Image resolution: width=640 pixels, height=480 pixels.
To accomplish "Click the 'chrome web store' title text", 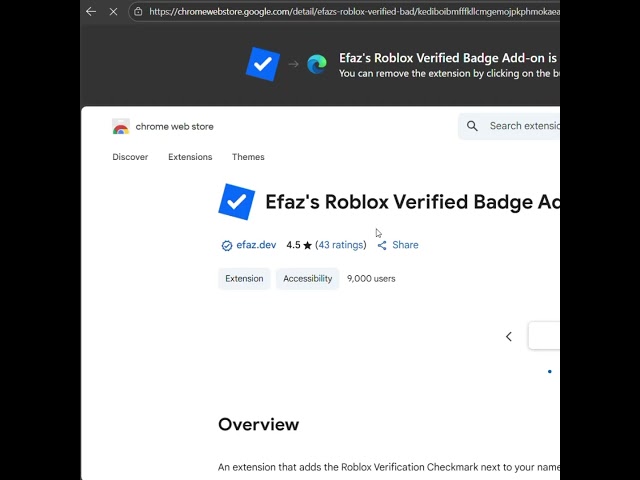I will point(174,127).
